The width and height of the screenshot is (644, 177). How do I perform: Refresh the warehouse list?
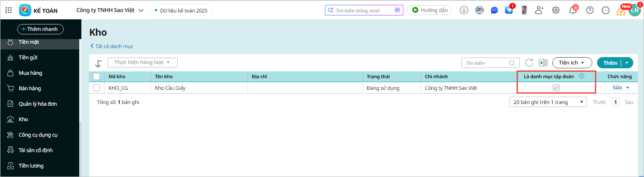[x=529, y=63]
